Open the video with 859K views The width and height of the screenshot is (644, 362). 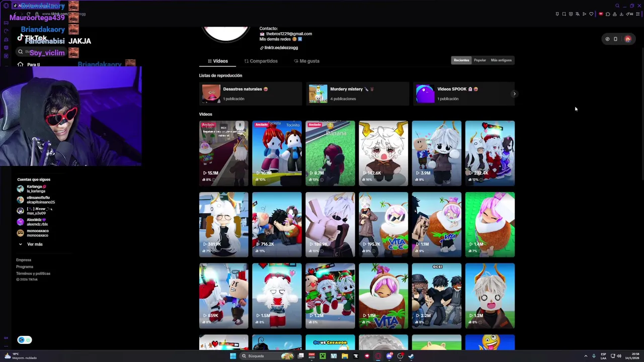(x=223, y=296)
